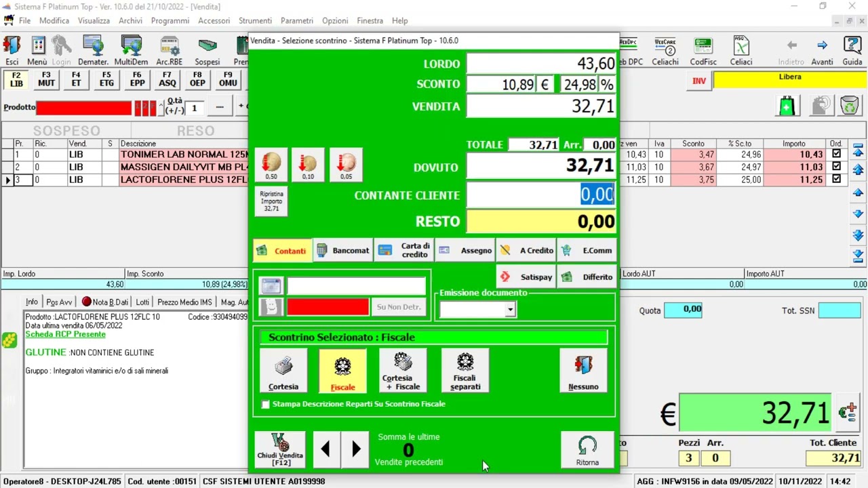Screen dimensions: 868x488
Task: Toggle Ord. checkbox for MASSIGEN DAILYVIT row
Action: pyautogui.click(x=836, y=167)
